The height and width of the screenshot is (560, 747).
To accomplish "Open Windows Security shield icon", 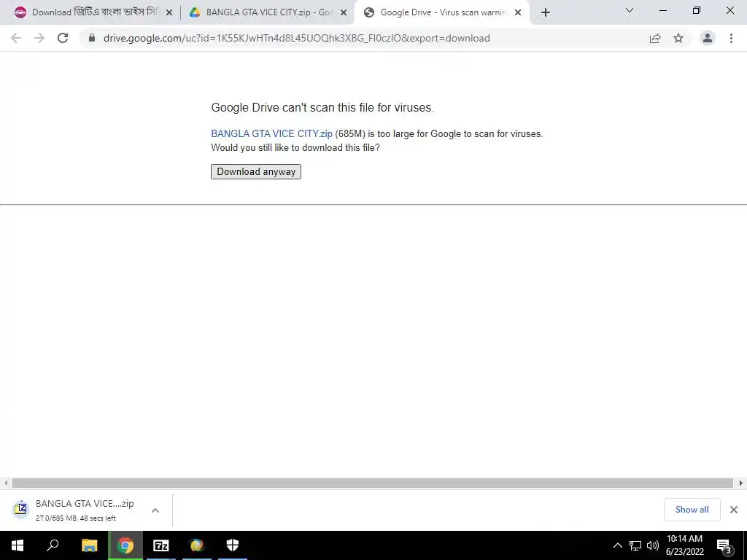I will pyautogui.click(x=233, y=545).
